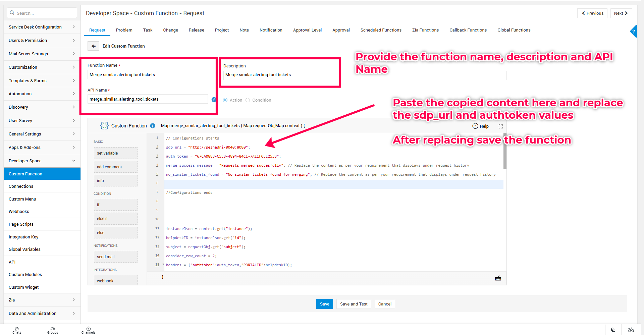Click the Custom Function info icon

153,126
